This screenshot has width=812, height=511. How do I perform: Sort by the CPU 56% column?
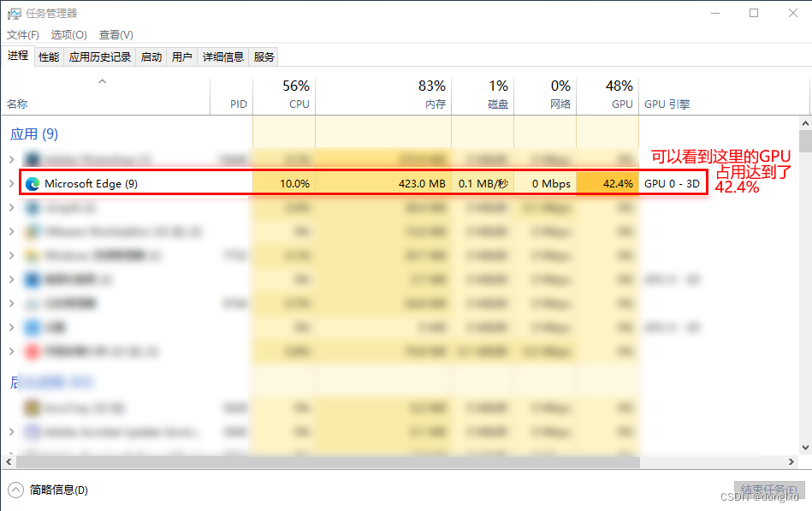click(284, 96)
